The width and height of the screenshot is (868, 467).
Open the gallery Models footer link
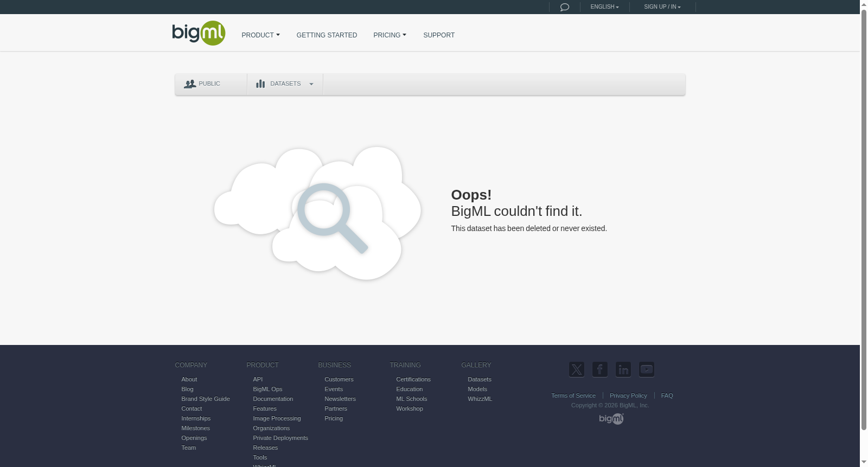[477, 389]
